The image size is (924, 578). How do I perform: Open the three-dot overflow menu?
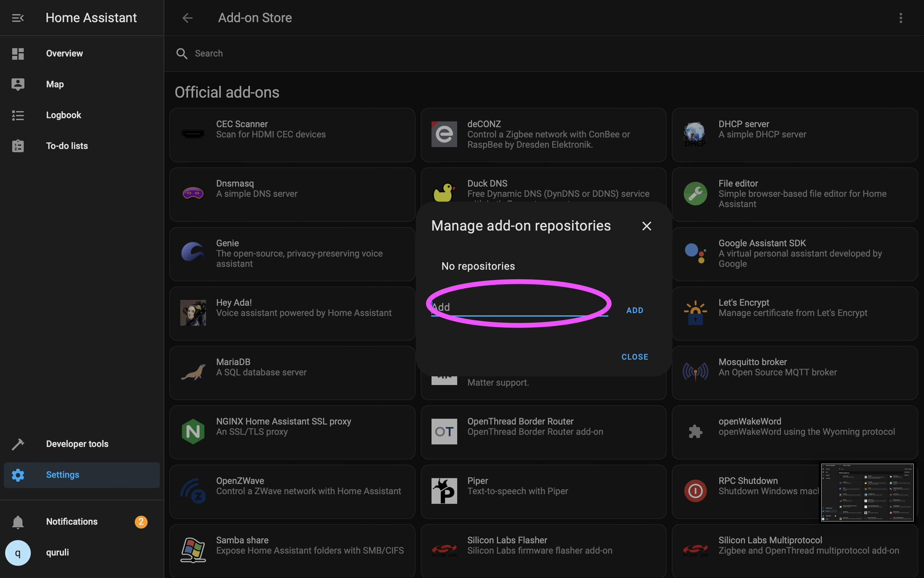click(x=901, y=18)
